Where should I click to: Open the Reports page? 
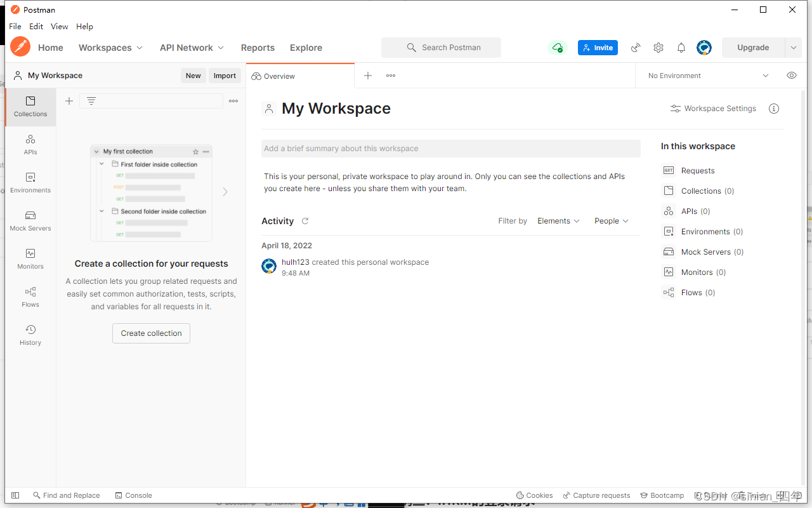[258, 48]
